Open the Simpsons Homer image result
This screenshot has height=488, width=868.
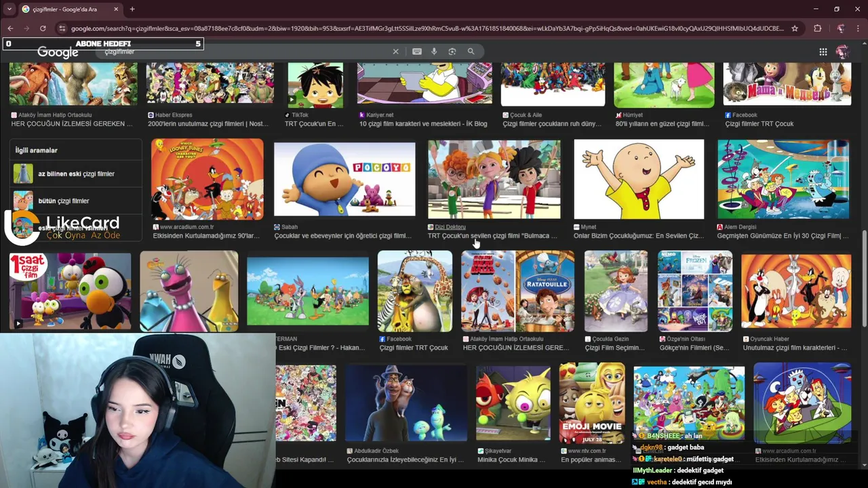[425, 83]
